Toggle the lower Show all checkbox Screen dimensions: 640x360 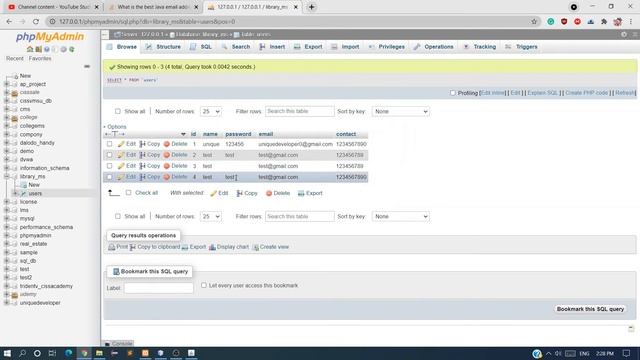118,216
